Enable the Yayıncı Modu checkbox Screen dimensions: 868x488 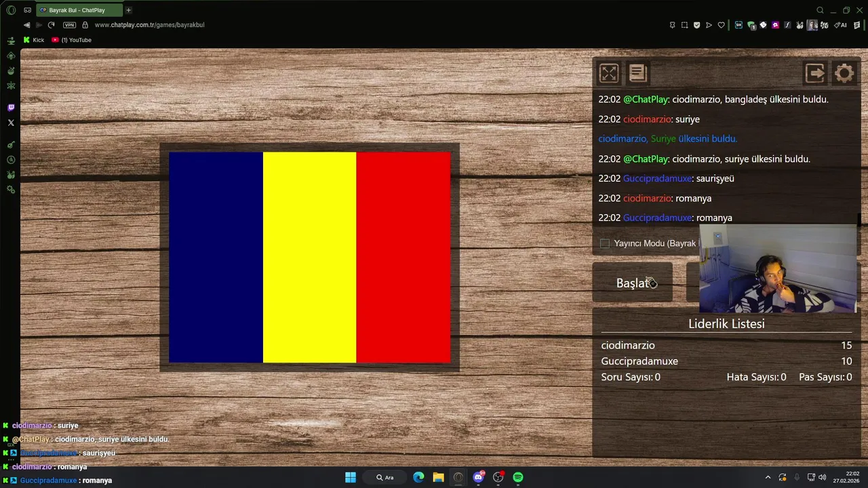605,243
